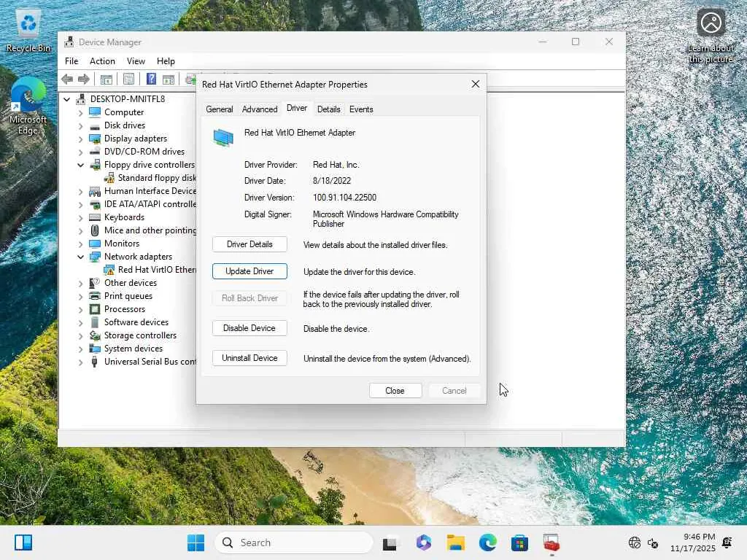Switch to the Details tab
This screenshot has height=560, width=747.
point(329,109)
